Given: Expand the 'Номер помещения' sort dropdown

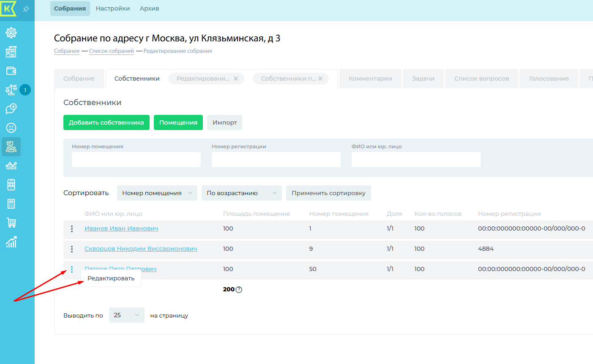Looking at the screenshot, I should click(x=157, y=193).
